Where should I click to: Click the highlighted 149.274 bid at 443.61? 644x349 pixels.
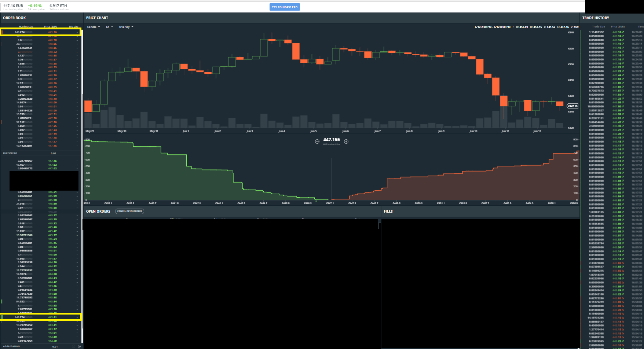[x=40, y=317]
